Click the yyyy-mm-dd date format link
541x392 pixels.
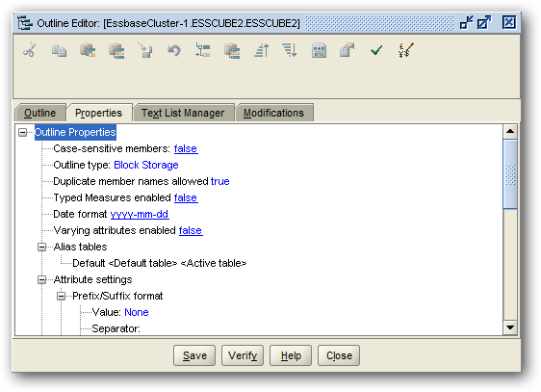tap(140, 214)
